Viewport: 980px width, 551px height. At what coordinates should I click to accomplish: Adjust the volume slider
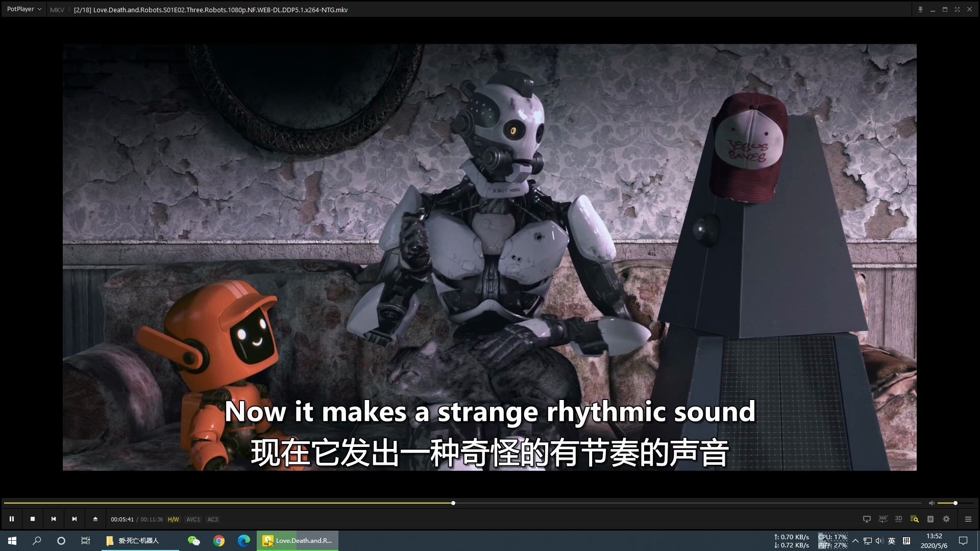[x=955, y=503]
